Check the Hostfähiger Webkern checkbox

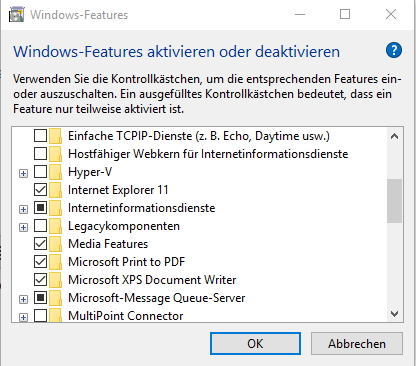(x=40, y=154)
